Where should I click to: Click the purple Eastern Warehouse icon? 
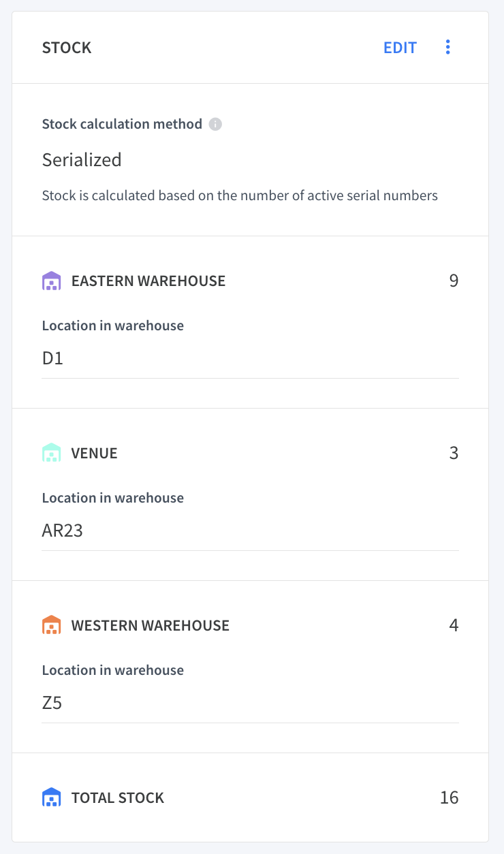click(52, 281)
